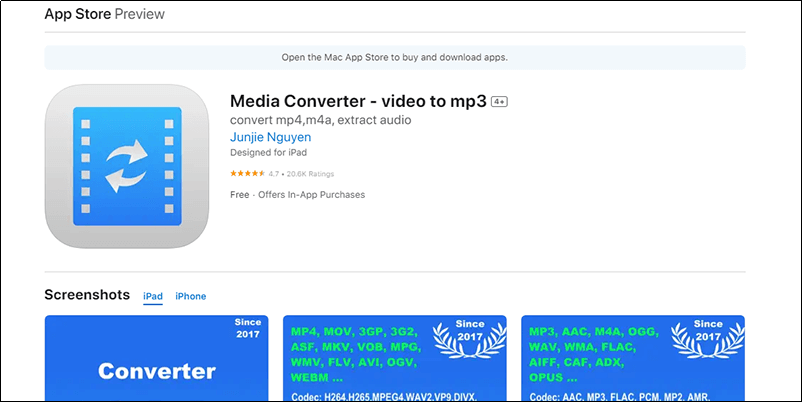Click the 'Screenshots' section heading
Viewport: 803px width, 403px height.
(x=87, y=295)
